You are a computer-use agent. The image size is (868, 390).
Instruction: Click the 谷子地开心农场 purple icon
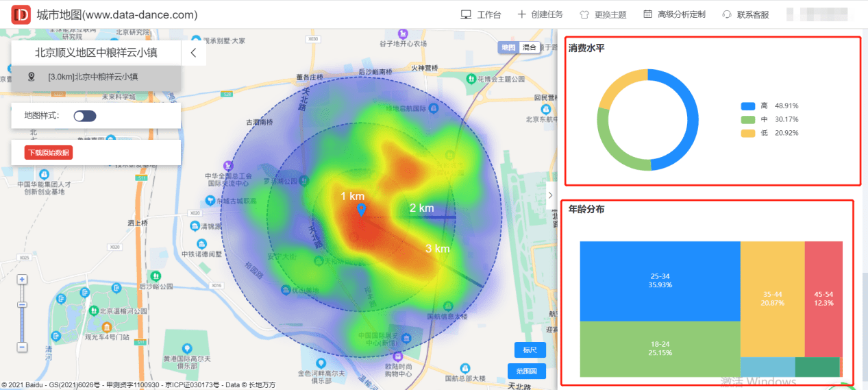point(404,33)
